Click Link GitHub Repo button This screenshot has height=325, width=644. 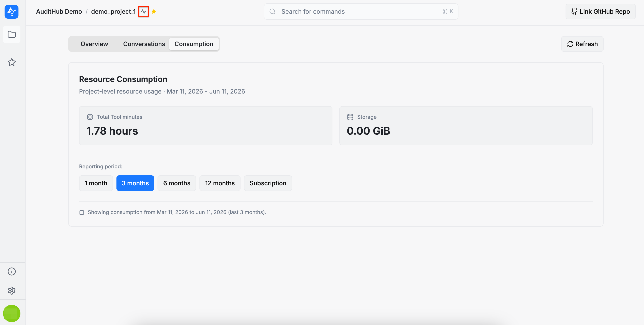[x=601, y=12]
